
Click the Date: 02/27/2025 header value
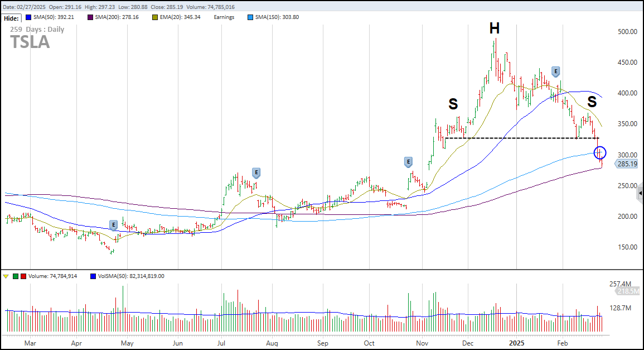[24, 7]
